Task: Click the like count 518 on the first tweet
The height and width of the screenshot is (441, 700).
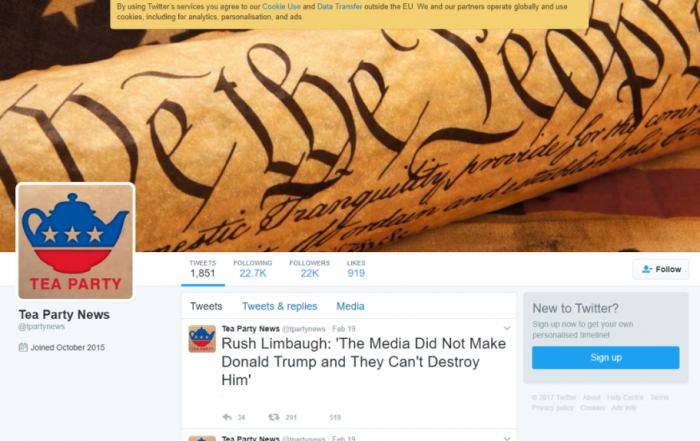Action: tap(335, 417)
